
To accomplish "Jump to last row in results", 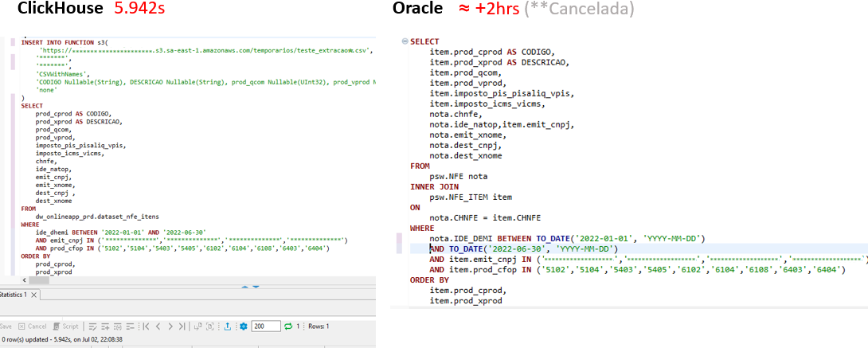I will (182, 326).
